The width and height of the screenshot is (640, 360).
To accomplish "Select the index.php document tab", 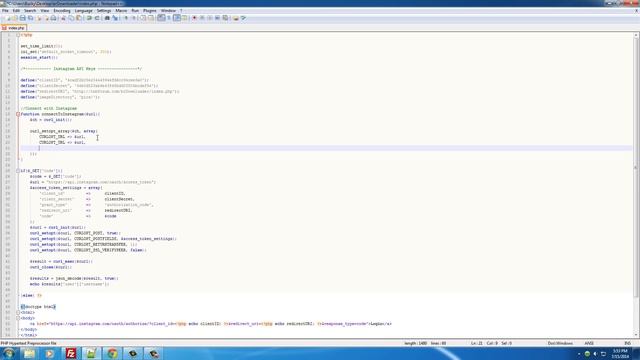I will point(14,28).
